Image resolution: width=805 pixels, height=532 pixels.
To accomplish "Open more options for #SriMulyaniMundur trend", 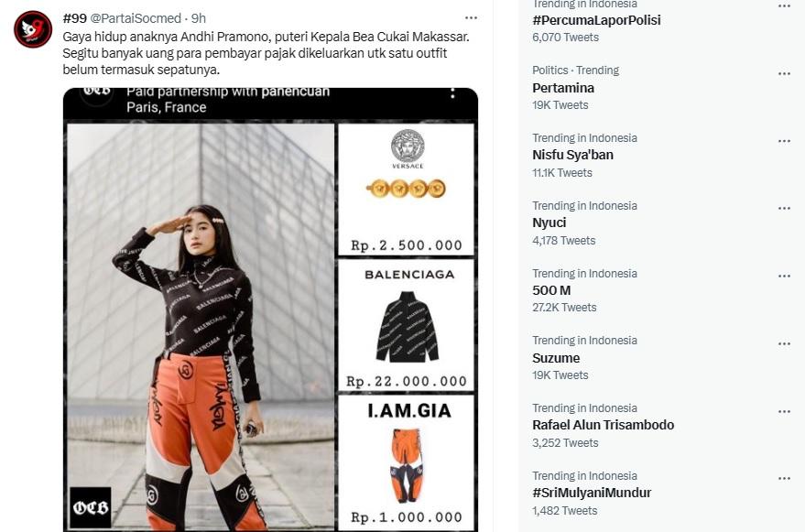I will click(784, 478).
